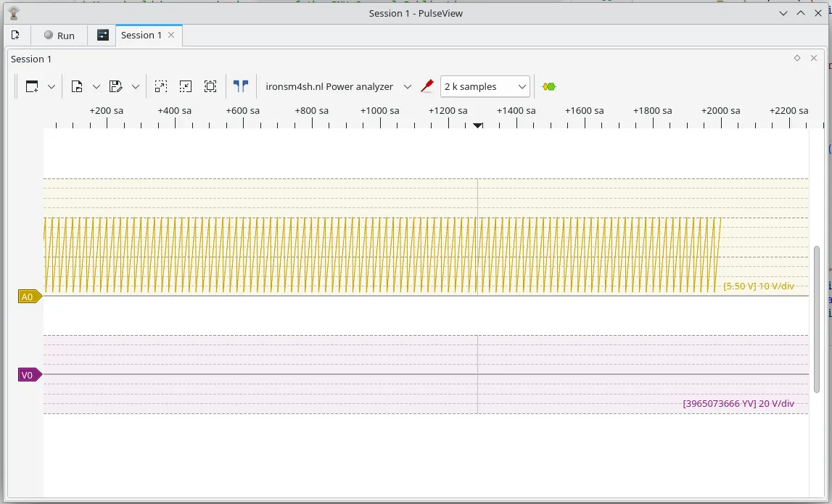Click the zoom in icon

[x=161, y=87]
